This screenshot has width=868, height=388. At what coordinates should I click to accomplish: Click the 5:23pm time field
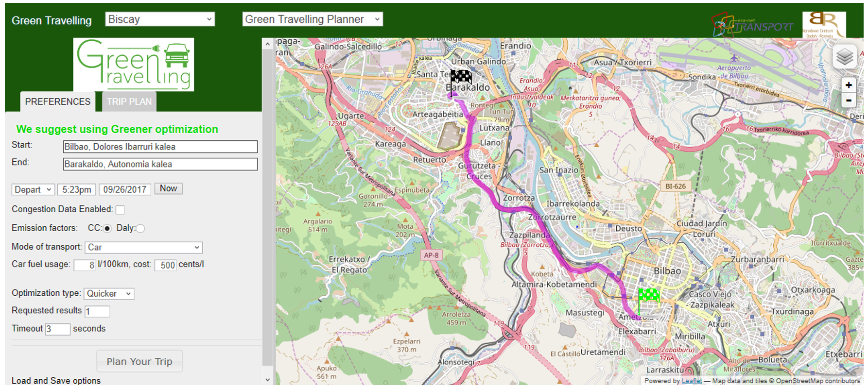click(x=76, y=189)
